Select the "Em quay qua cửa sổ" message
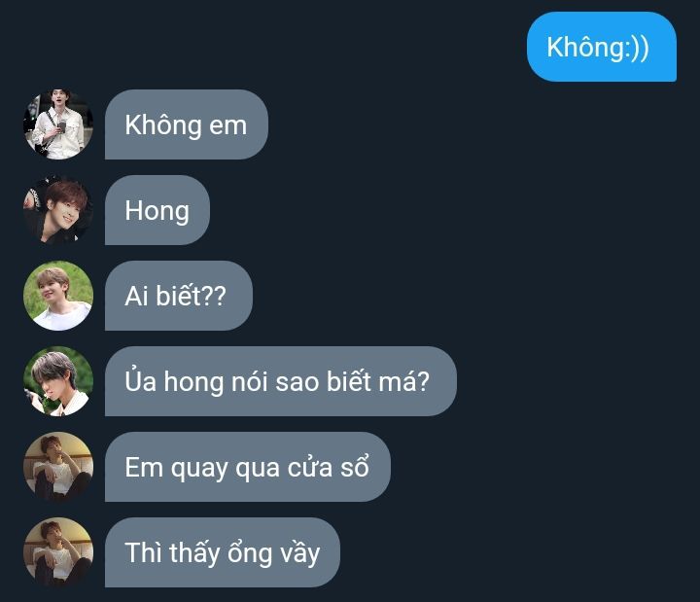This screenshot has width=700, height=602. click(248, 467)
